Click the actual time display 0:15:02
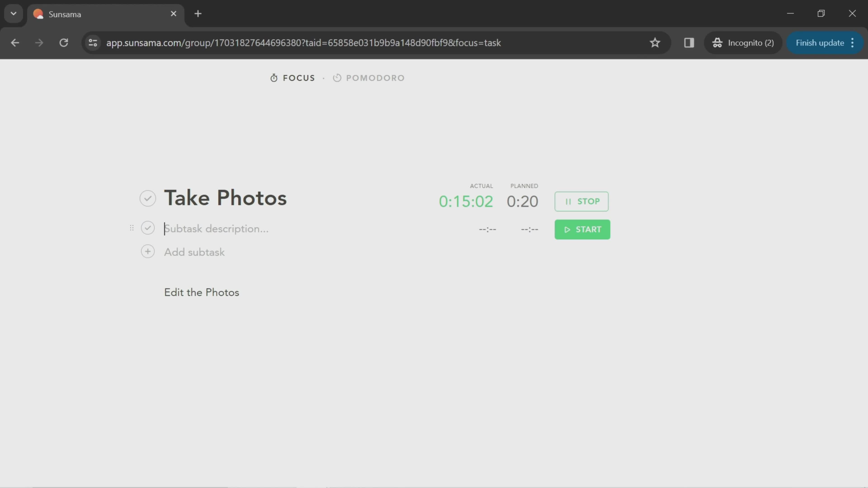Viewport: 868px width, 488px height. [x=466, y=201]
